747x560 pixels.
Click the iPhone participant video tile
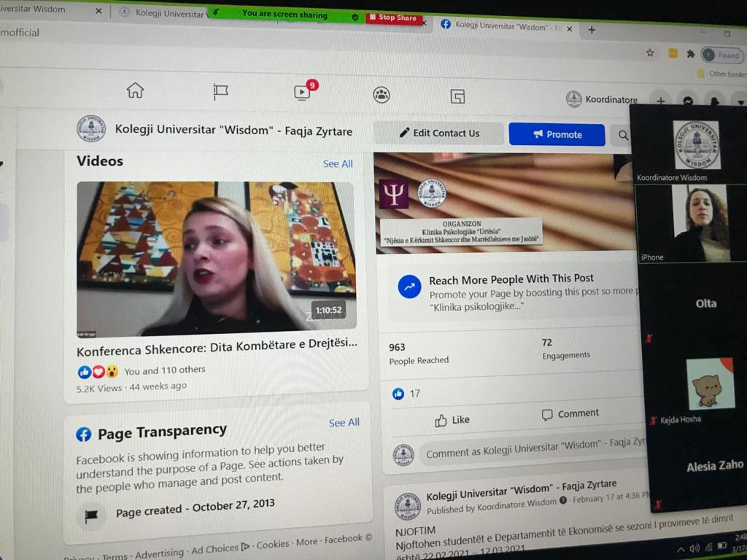691,223
